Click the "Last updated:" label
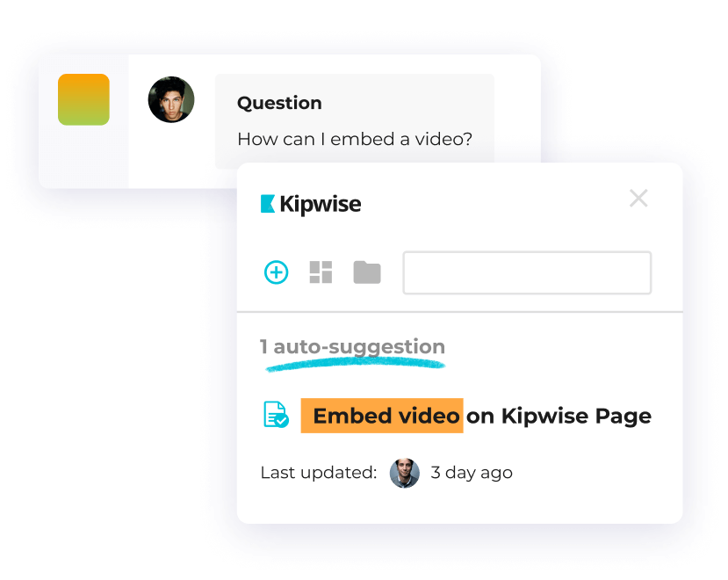728x580 pixels. 319,473
